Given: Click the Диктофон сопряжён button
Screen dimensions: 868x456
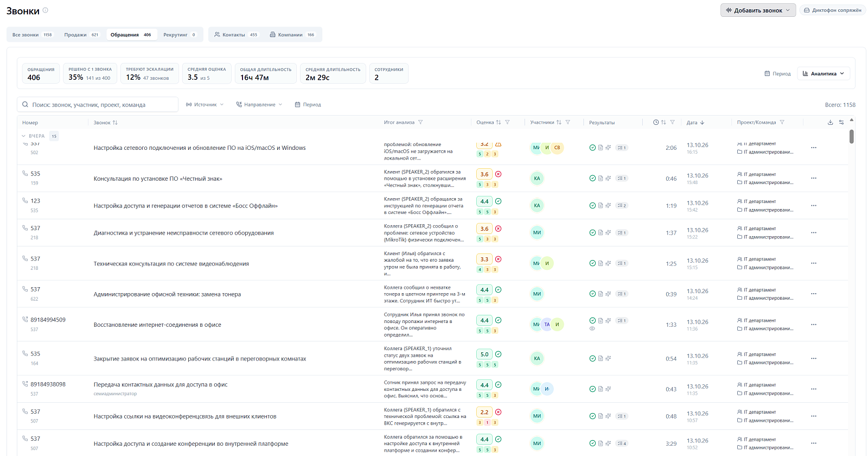Looking at the screenshot, I should click(x=833, y=10).
